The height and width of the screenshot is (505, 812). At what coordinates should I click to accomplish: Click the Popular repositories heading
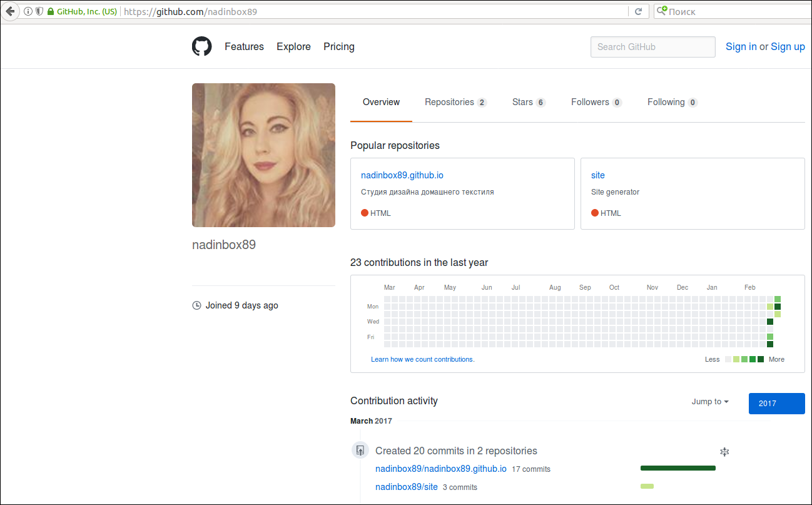tap(395, 146)
